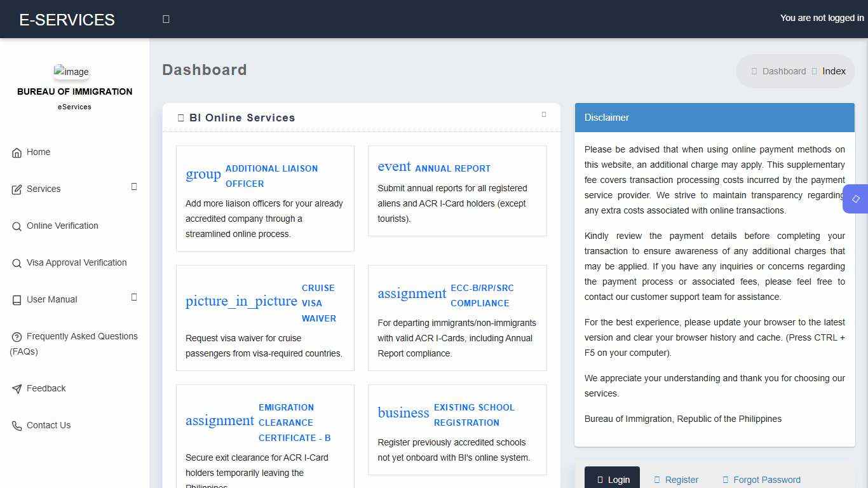The width and height of the screenshot is (868, 488).
Task: Click the Visa Approval Verification search icon
Action: pos(17,263)
